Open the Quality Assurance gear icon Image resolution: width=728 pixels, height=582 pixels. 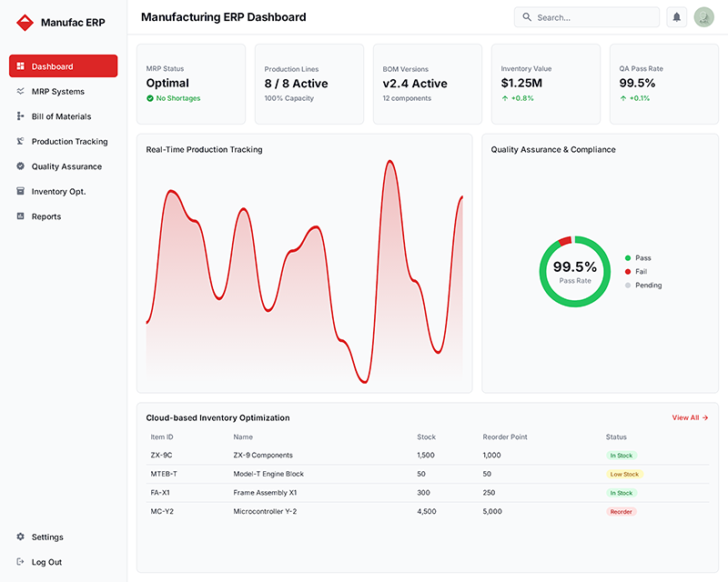point(20,166)
